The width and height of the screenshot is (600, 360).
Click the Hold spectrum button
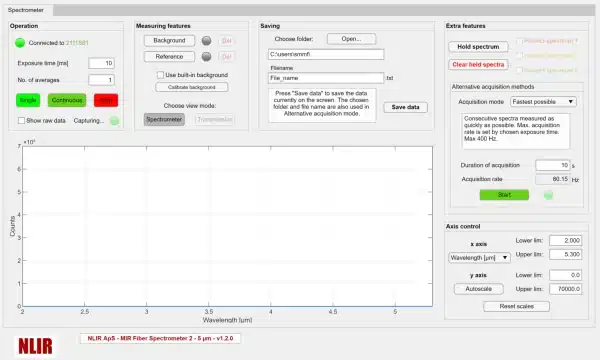(478, 47)
